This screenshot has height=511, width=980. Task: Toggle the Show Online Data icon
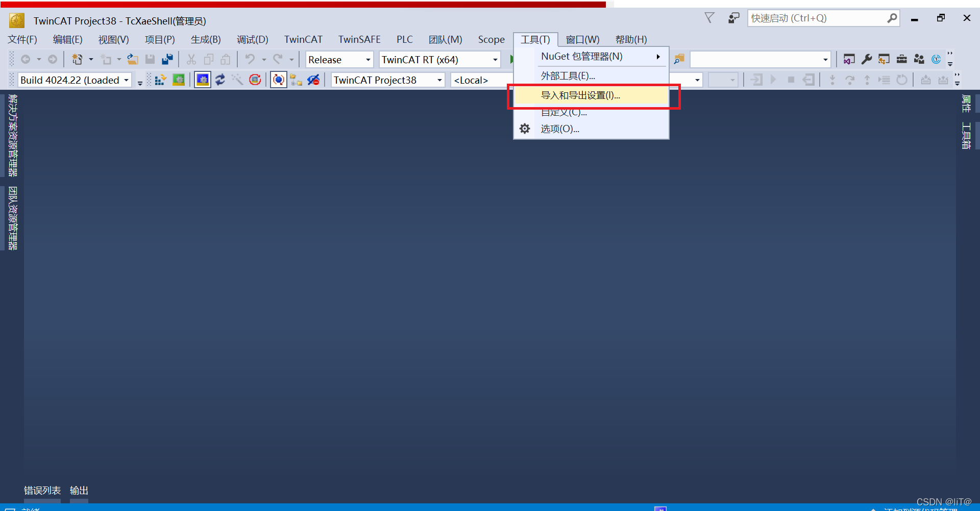point(279,80)
